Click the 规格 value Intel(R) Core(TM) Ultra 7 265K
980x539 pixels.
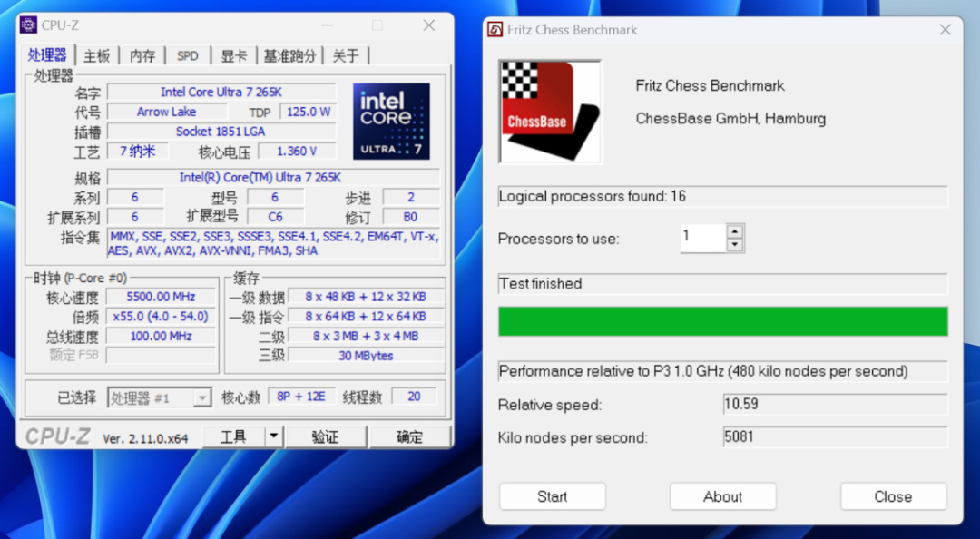pyautogui.click(x=273, y=178)
